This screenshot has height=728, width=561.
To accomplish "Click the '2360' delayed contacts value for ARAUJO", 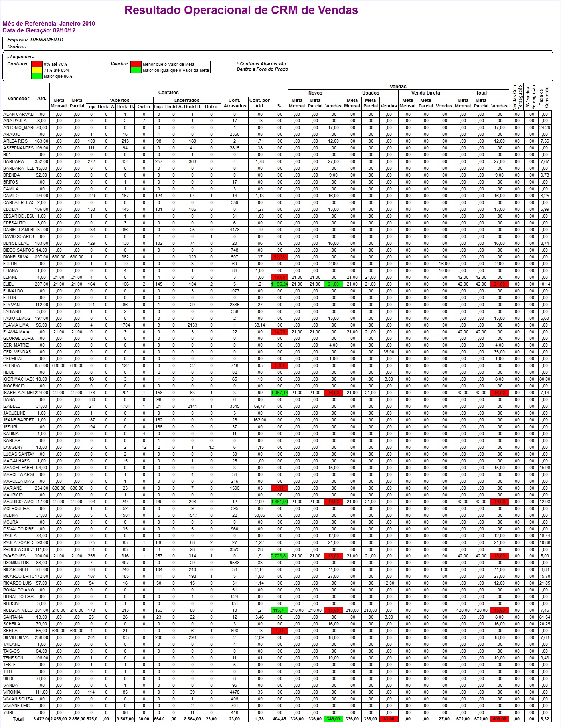I will pos(235,134).
